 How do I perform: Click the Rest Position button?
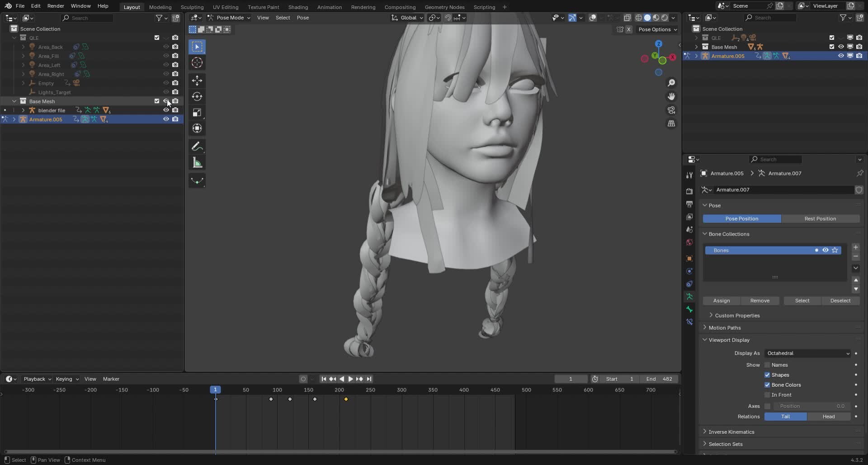tap(820, 218)
